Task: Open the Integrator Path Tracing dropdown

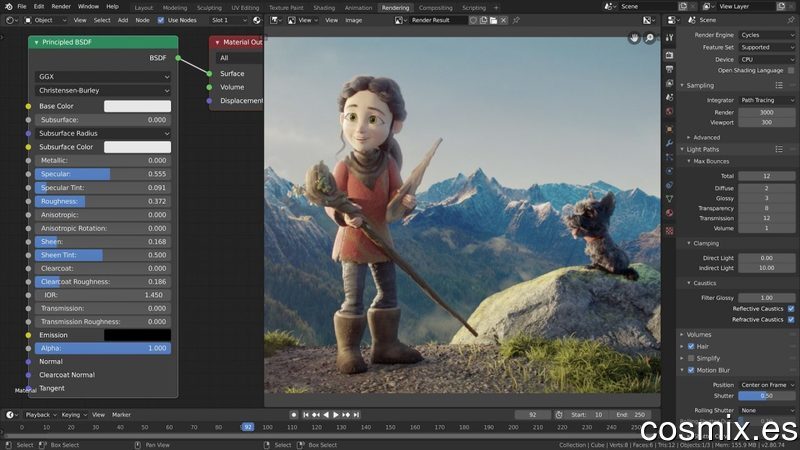Action: [x=767, y=100]
